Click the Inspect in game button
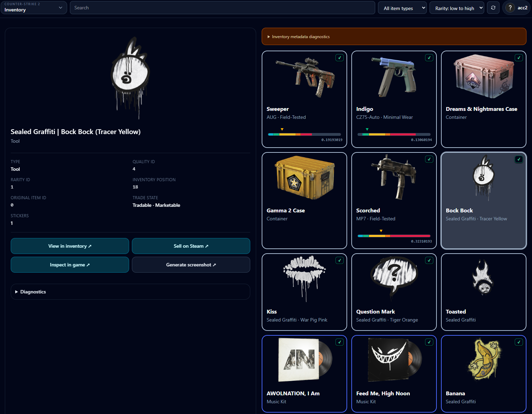Viewport: 532px width, 414px height. click(70, 265)
